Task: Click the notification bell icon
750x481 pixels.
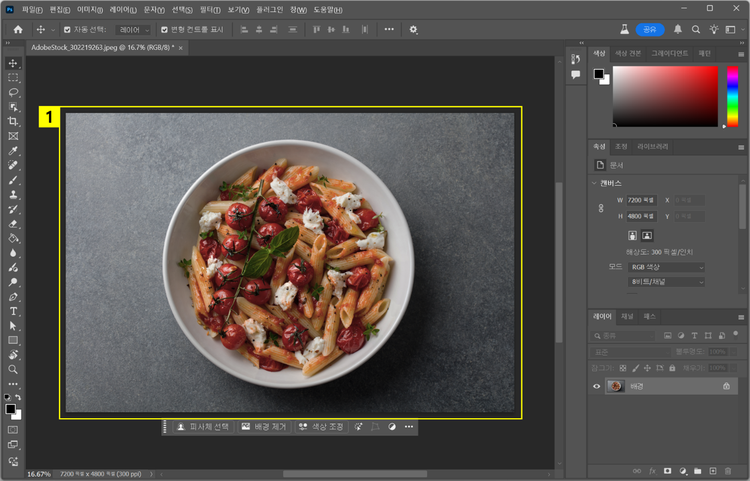Action: 679,29
